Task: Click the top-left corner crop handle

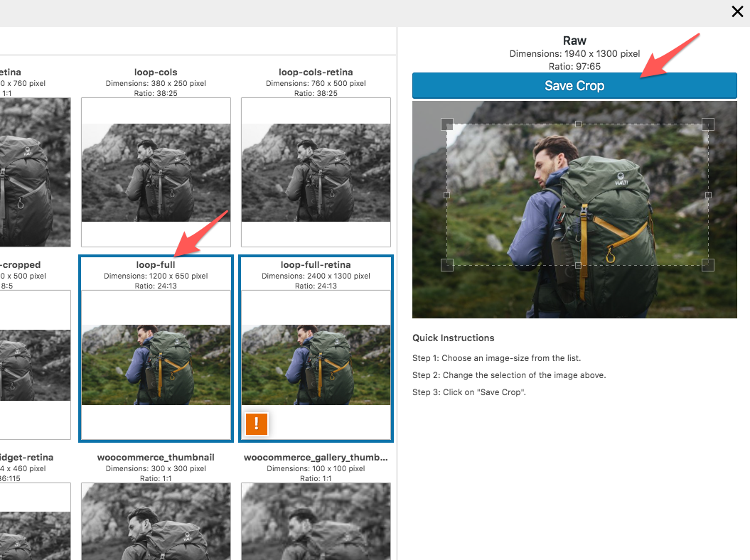Action: tap(447, 124)
